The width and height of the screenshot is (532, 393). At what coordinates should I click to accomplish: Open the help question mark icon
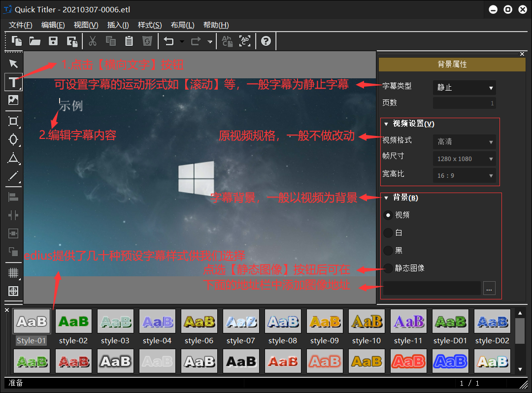266,41
